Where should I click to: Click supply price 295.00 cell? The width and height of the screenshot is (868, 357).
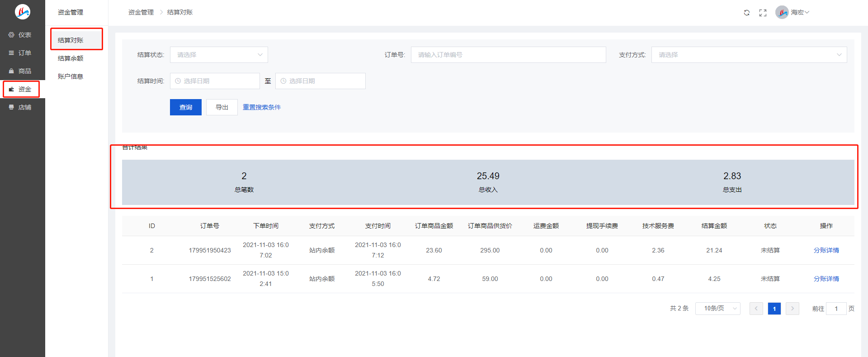coord(490,250)
